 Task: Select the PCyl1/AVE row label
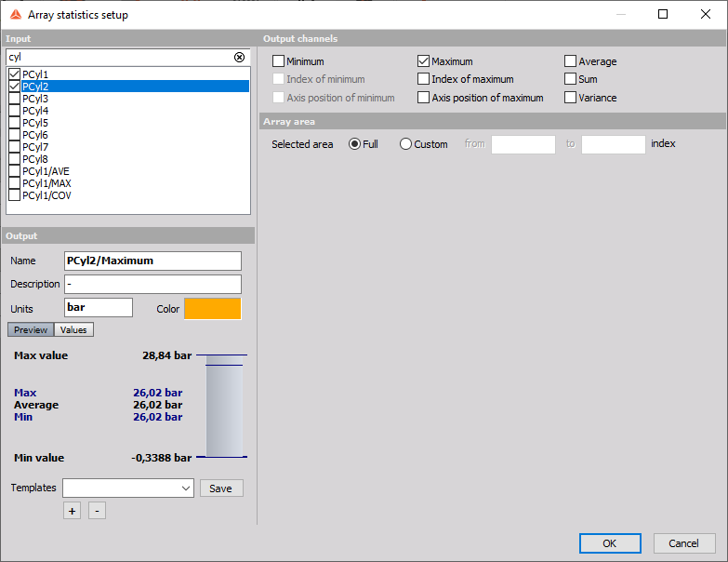coord(46,171)
